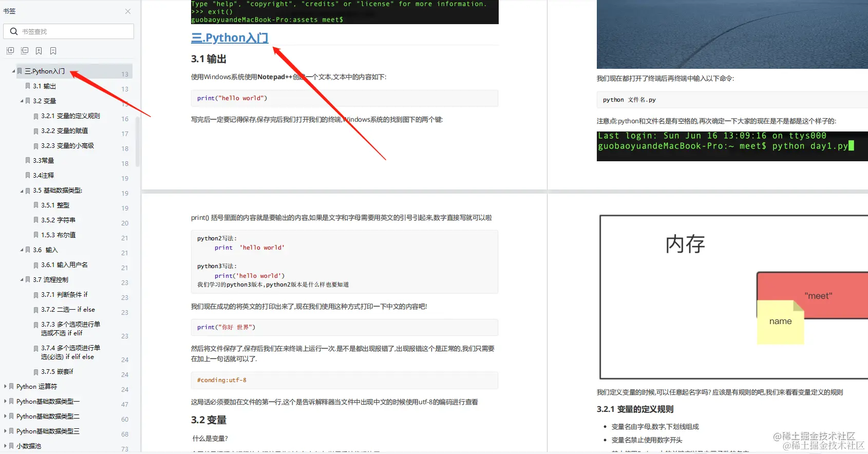Click the print("hello world") code block

pos(345,98)
